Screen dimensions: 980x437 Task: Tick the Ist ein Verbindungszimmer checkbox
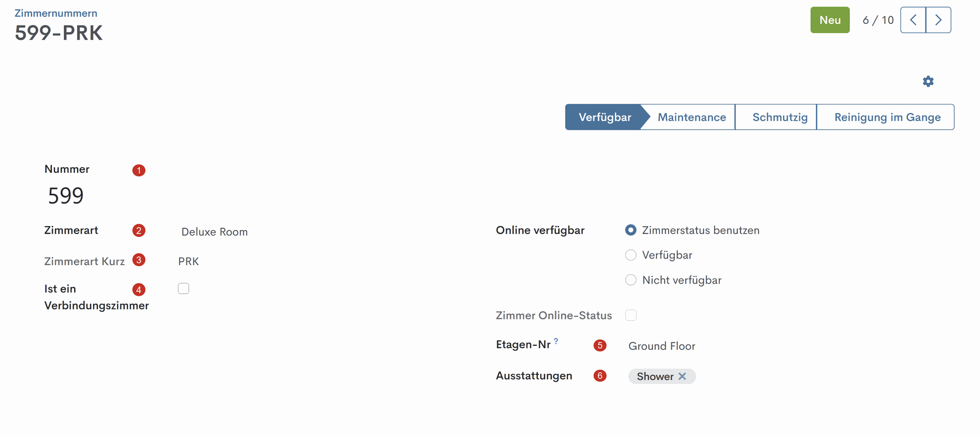[x=184, y=289]
